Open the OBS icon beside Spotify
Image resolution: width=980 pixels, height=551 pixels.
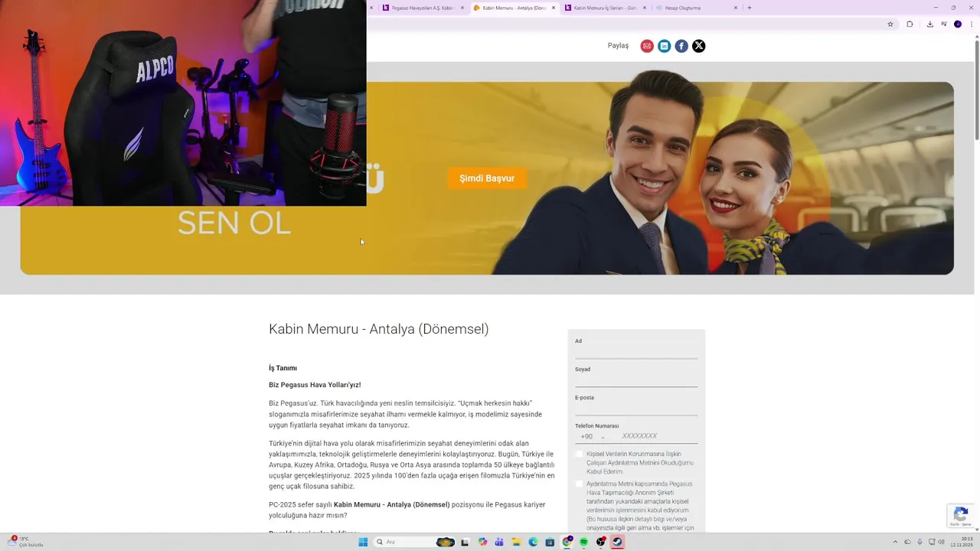click(x=600, y=542)
